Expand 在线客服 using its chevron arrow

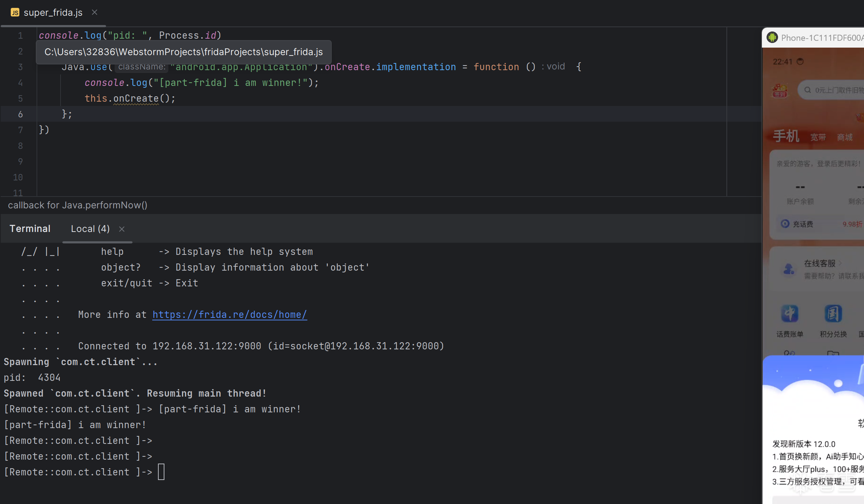point(840,263)
